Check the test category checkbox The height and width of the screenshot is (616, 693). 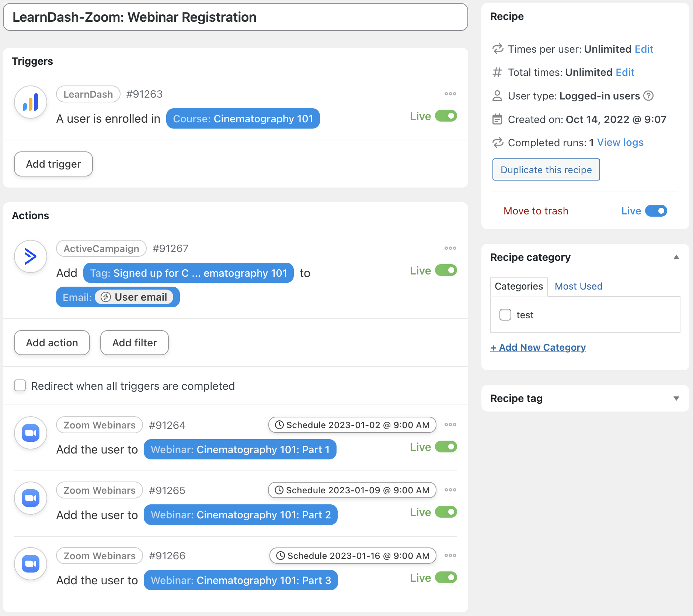(x=505, y=315)
